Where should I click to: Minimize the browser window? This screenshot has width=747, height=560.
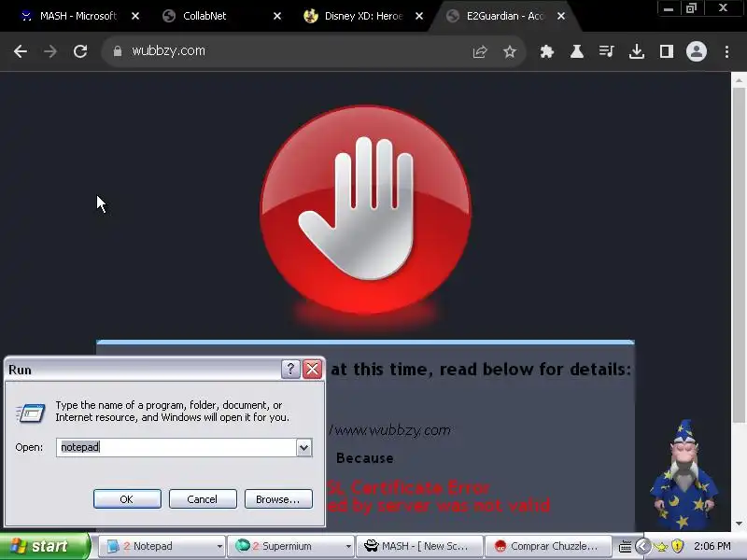(669, 8)
